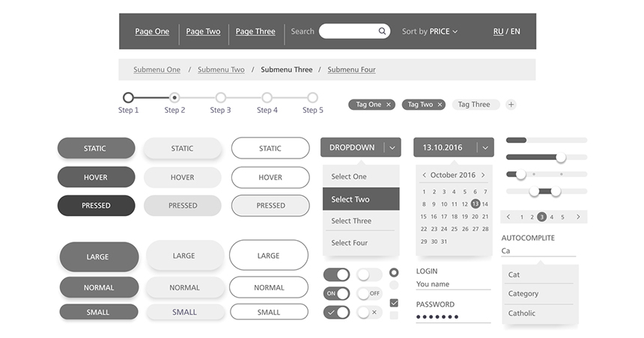Choose Select Four in dropdown list

pyautogui.click(x=361, y=243)
